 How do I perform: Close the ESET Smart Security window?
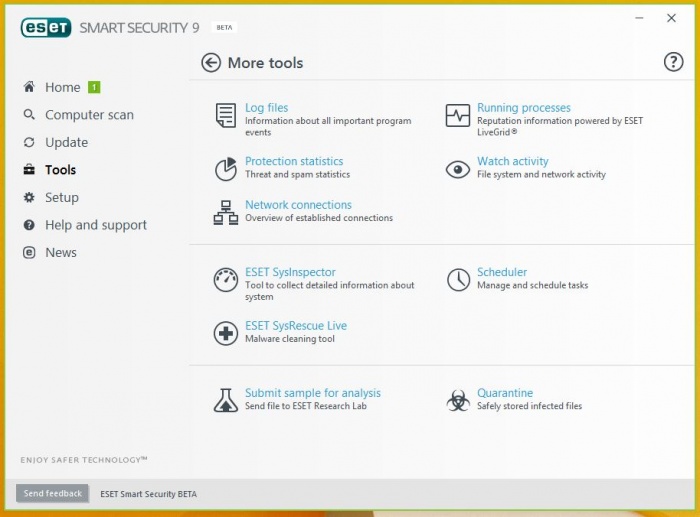coord(671,18)
